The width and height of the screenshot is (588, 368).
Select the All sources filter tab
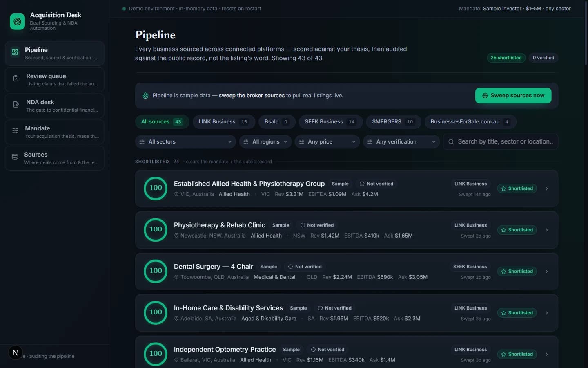pos(162,122)
